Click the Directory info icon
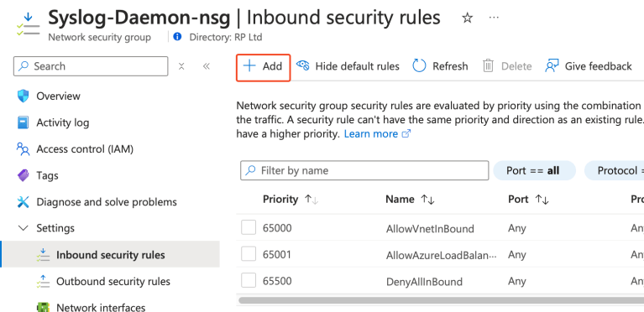 (177, 37)
